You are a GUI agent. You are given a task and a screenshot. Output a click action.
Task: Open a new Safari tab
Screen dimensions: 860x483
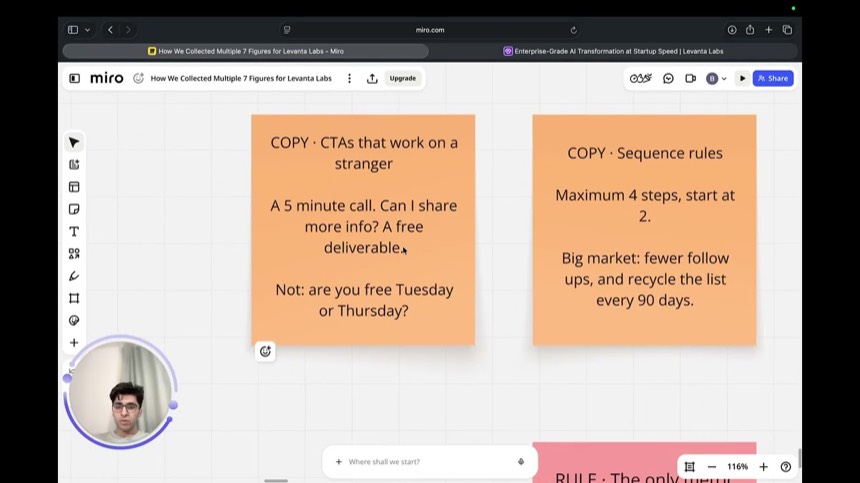pyautogui.click(x=768, y=30)
